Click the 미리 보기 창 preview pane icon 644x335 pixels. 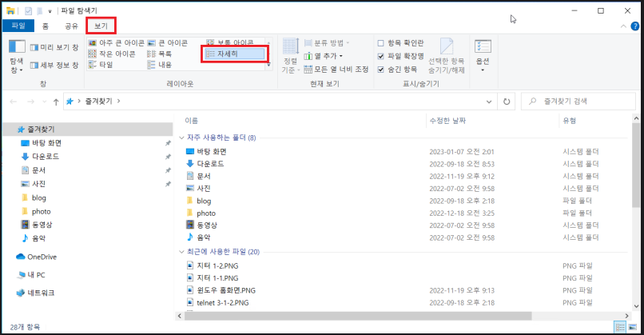pos(54,47)
